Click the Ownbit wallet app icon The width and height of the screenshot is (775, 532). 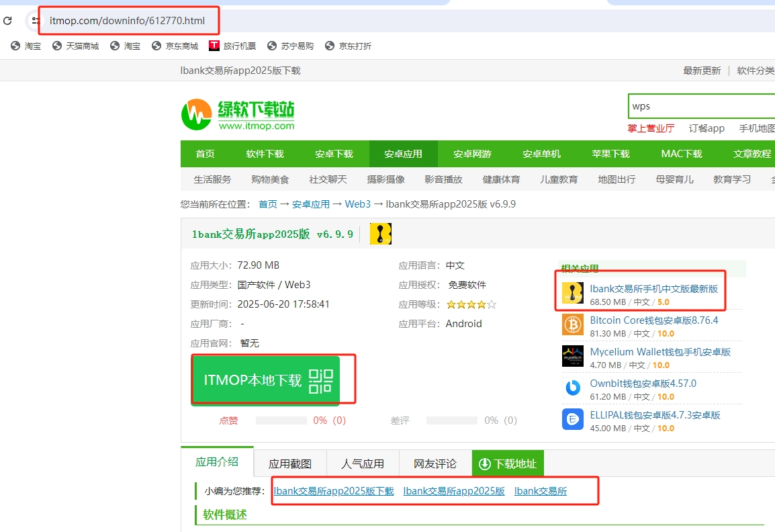[x=573, y=388]
